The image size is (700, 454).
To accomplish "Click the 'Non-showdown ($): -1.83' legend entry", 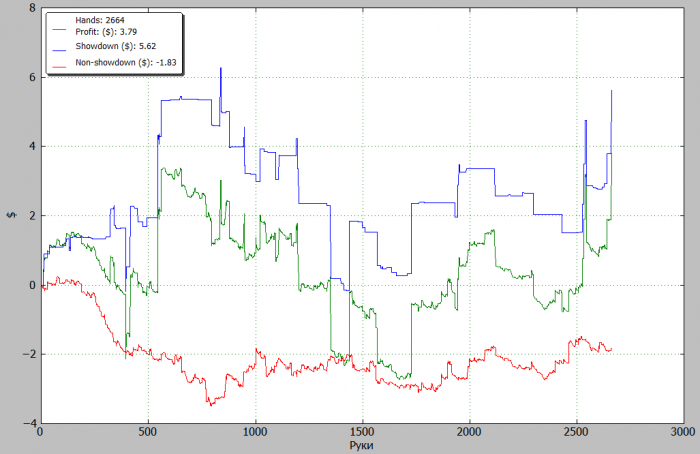I will pyautogui.click(x=126, y=62).
